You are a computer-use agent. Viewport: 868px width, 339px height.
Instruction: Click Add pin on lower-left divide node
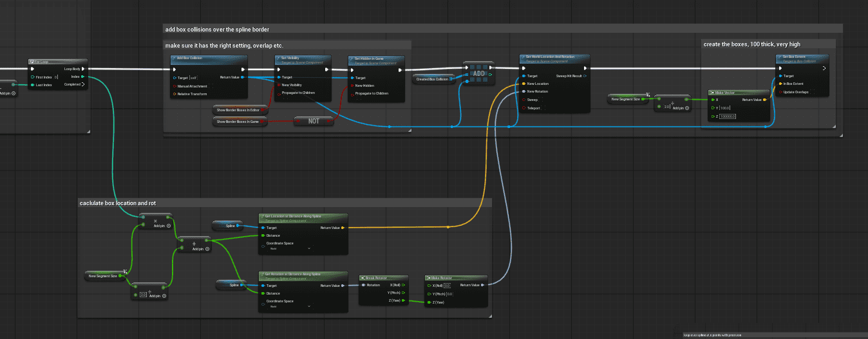[158, 296]
